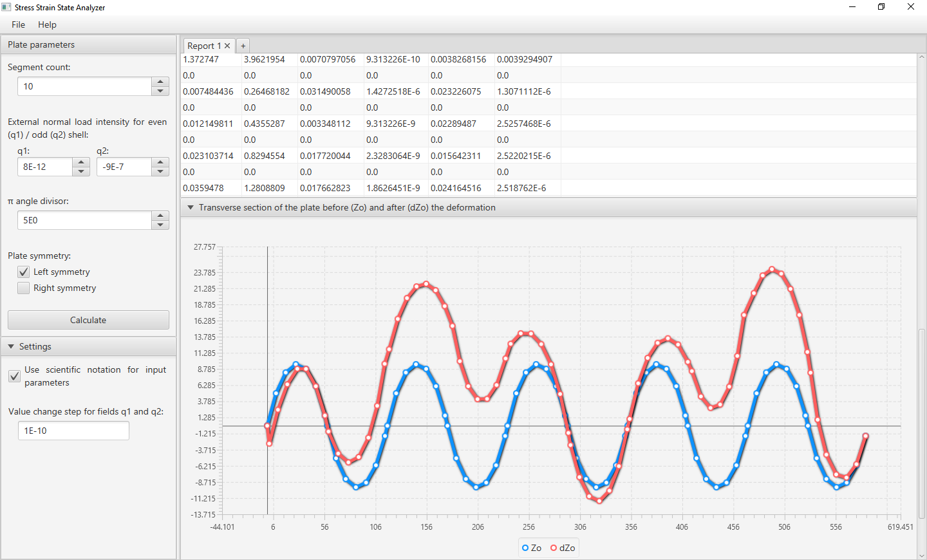The width and height of the screenshot is (927, 560).
Task: Select table cell 0.023226075
Action: (x=461, y=91)
